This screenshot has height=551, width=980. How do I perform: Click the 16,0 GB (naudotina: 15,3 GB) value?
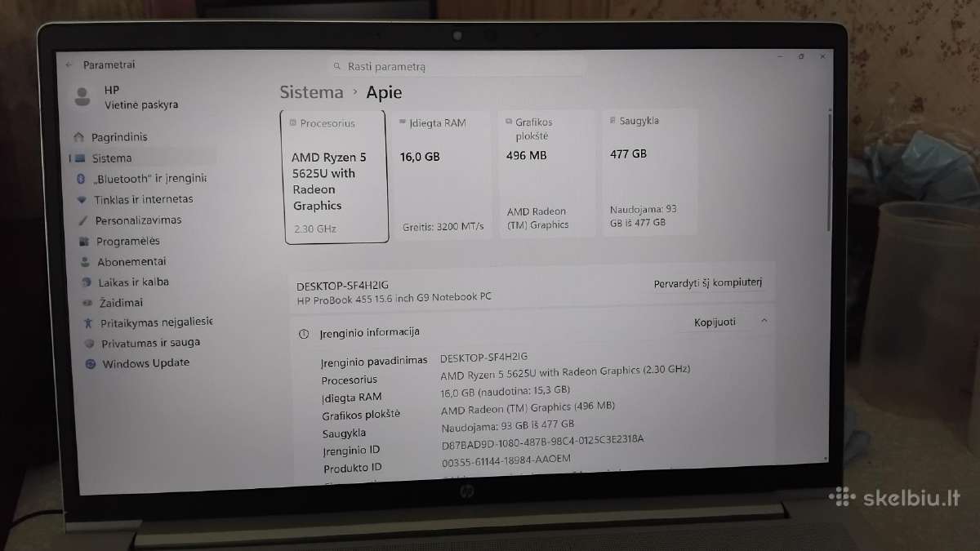[x=505, y=391]
